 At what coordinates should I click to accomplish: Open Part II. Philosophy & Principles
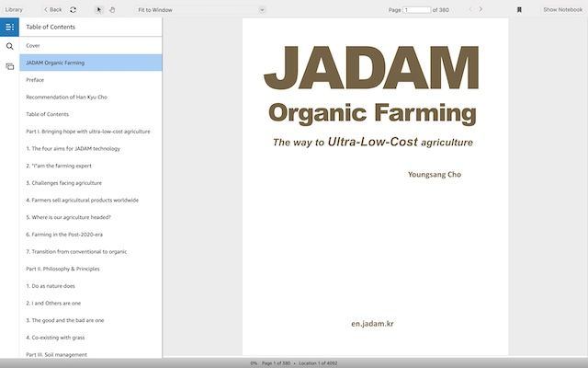[91, 269]
